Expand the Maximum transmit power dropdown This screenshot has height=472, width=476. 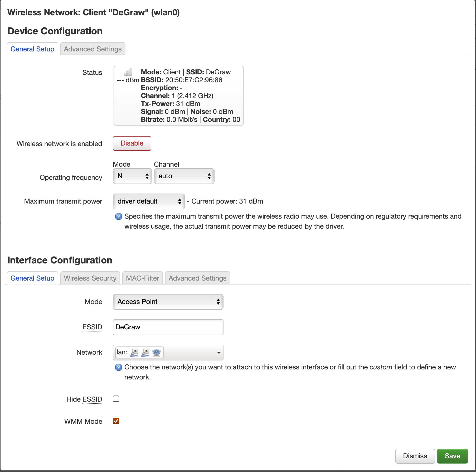coord(149,201)
